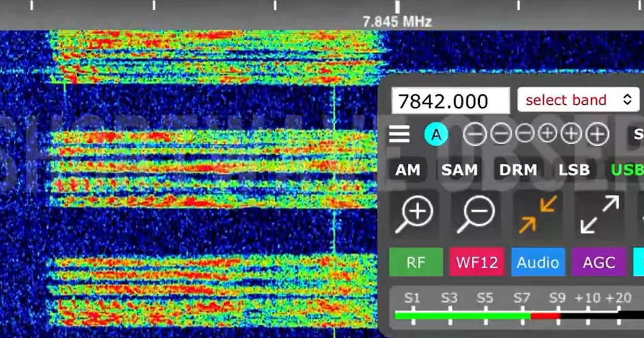Switch to LSB demodulation mode
The image size is (644, 338).
coord(574,170)
